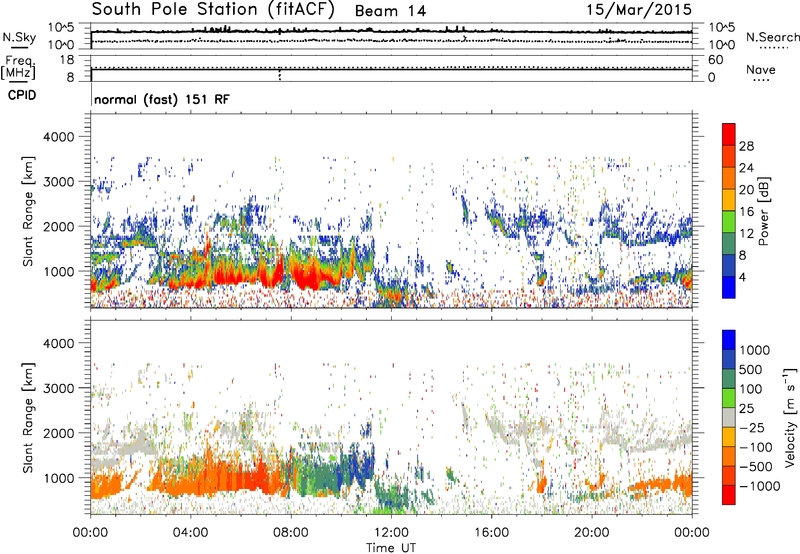This screenshot has width=800, height=554.
Task: Click the light green 12–16 dB Power colorbar segment
Action: (x=729, y=222)
